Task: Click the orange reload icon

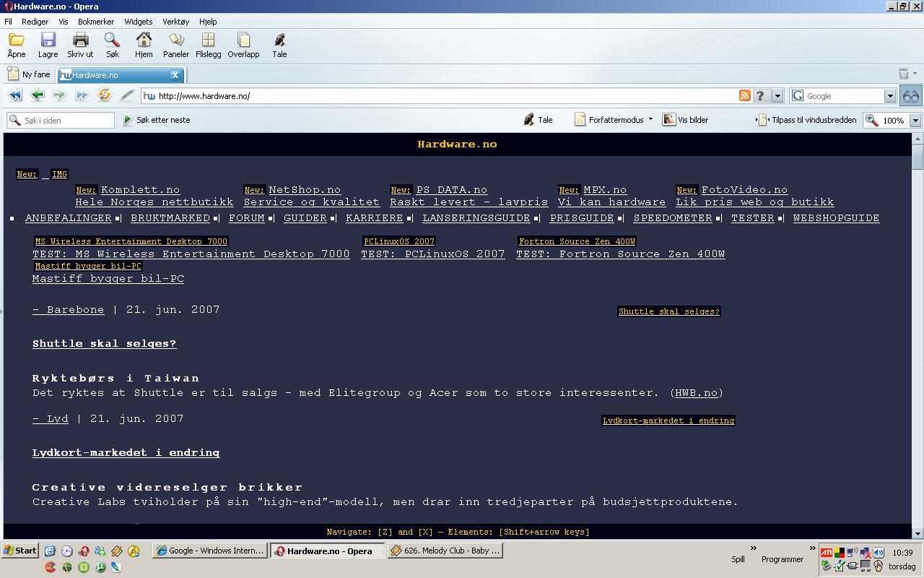Action: (105, 95)
